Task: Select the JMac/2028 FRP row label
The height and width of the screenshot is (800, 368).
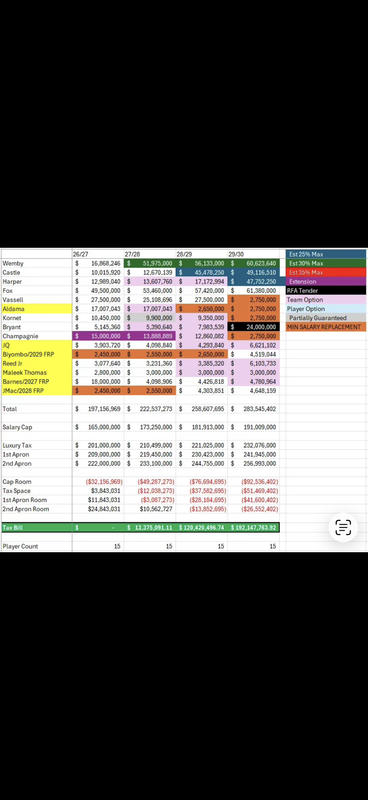Action: 36,390
